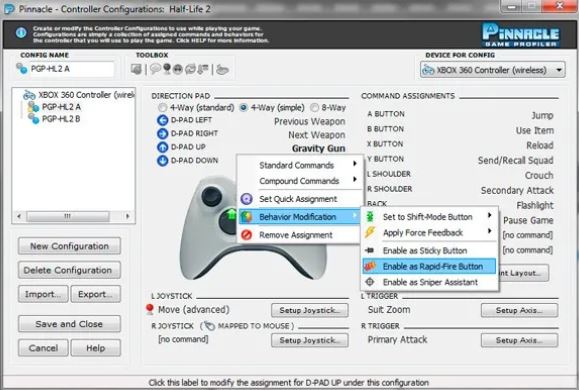Image resolution: width=579 pixels, height=390 pixels.
Task: Click the green Shift-Mode Button icon
Action: point(370,216)
